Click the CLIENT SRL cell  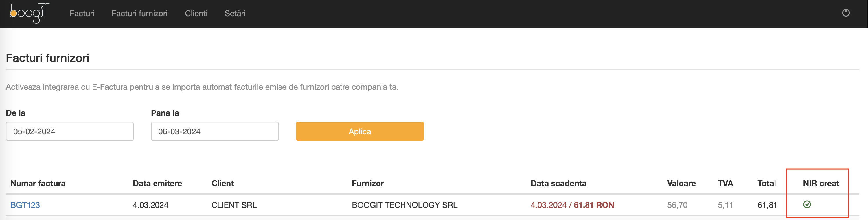click(234, 205)
